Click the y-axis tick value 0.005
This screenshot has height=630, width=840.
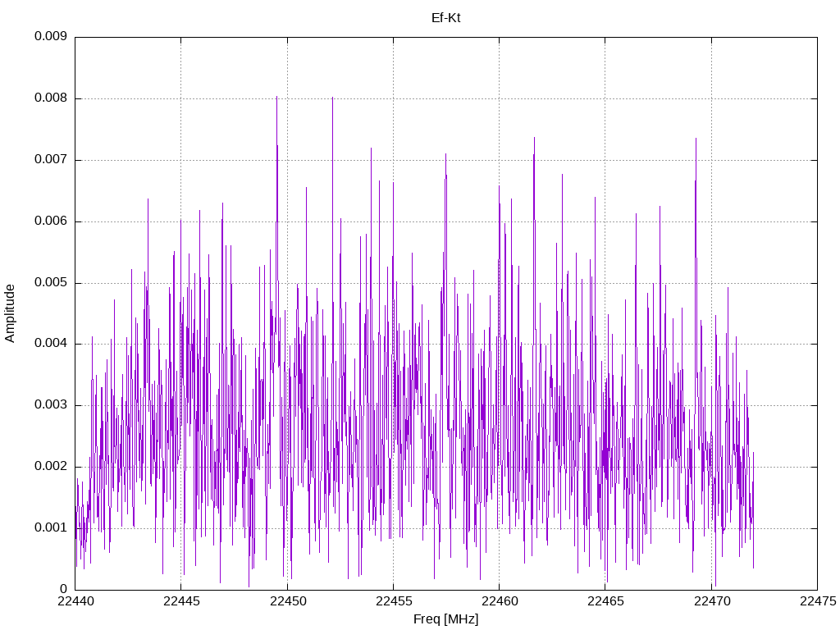[x=51, y=282]
